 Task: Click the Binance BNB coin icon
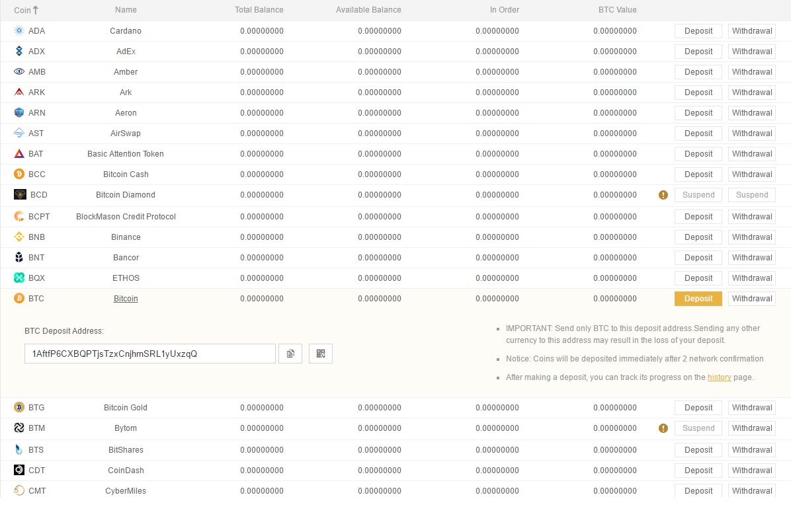(x=19, y=237)
